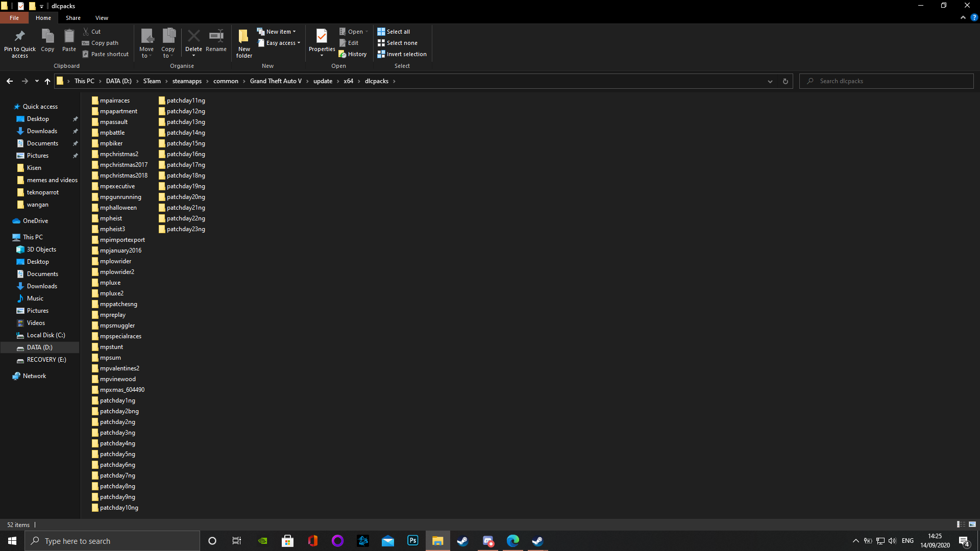Select the mpheist3 folder
Viewport: 980px width, 551px height.
[x=108, y=229]
